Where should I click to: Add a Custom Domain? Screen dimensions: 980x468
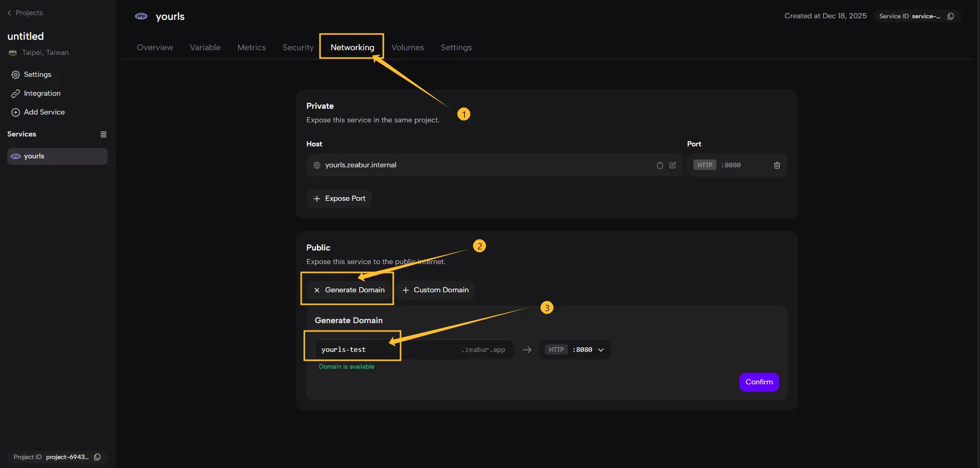pos(435,290)
